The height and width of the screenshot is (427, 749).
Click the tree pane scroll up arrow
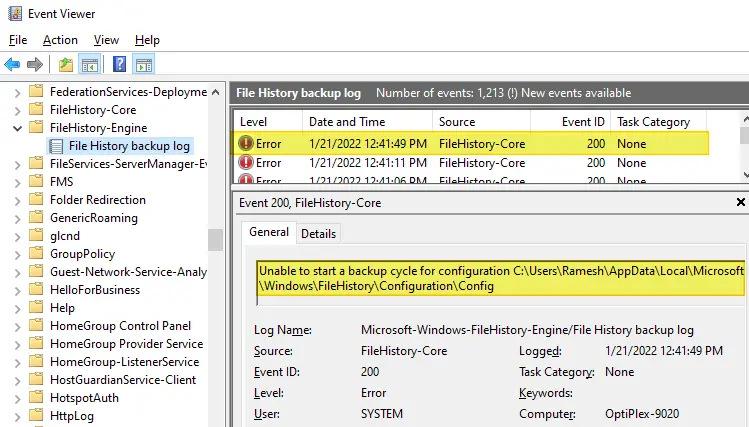point(215,92)
